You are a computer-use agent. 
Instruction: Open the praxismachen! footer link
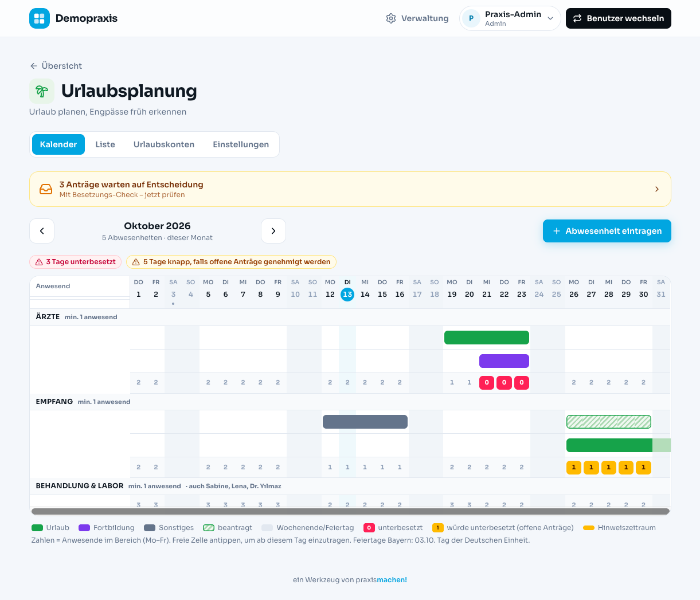tap(392, 580)
